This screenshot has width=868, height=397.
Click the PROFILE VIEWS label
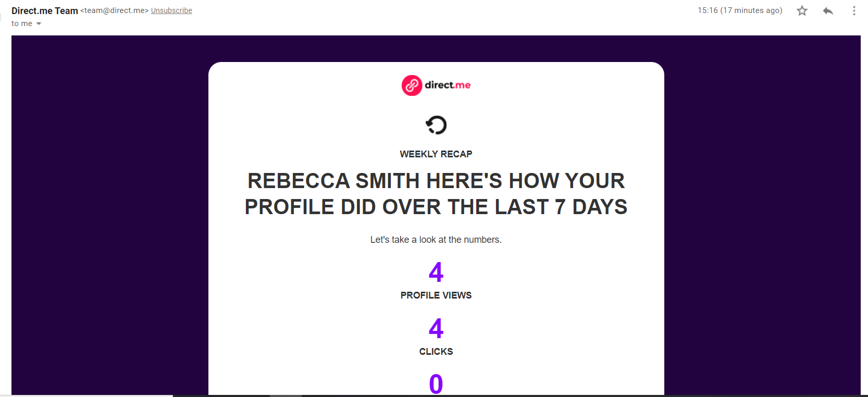[x=436, y=295]
